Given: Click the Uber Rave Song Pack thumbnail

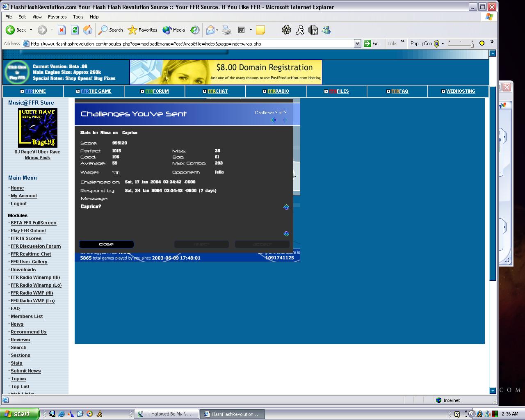Looking at the screenshot, I should (x=38, y=128).
